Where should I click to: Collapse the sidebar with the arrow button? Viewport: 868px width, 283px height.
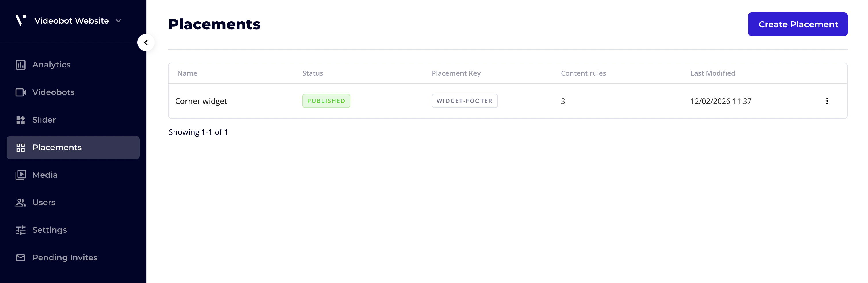point(146,43)
